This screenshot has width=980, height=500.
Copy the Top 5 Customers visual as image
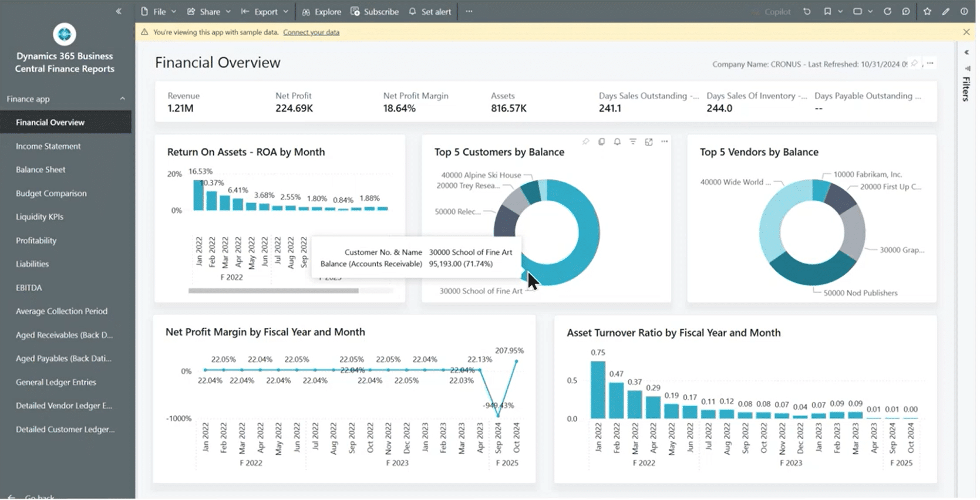coord(601,142)
